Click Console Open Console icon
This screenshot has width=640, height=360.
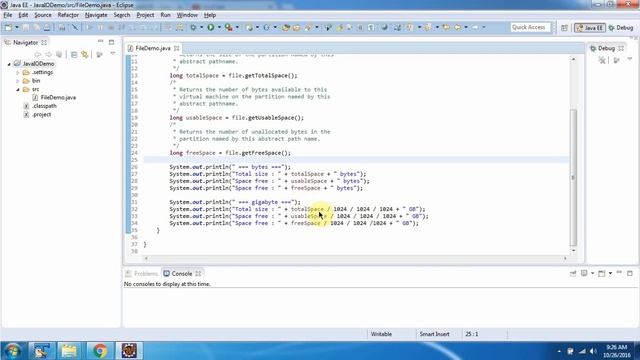[602, 273]
